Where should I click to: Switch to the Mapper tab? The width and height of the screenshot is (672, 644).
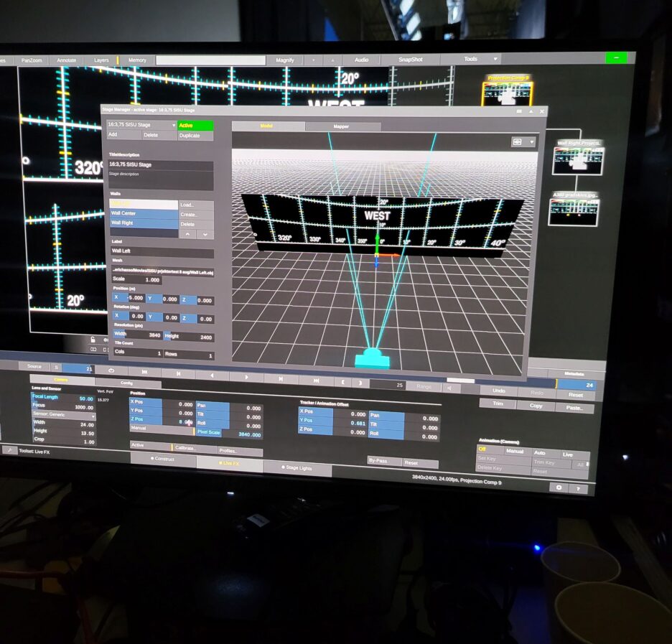click(342, 126)
